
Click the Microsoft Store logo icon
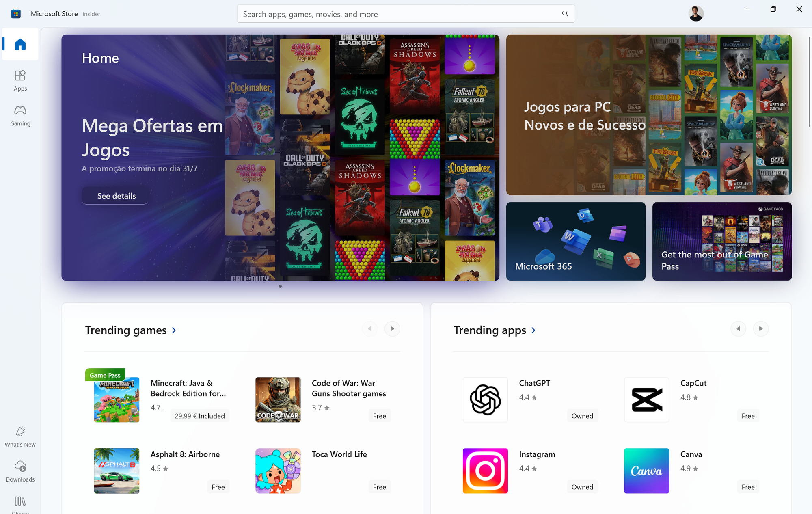click(16, 14)
